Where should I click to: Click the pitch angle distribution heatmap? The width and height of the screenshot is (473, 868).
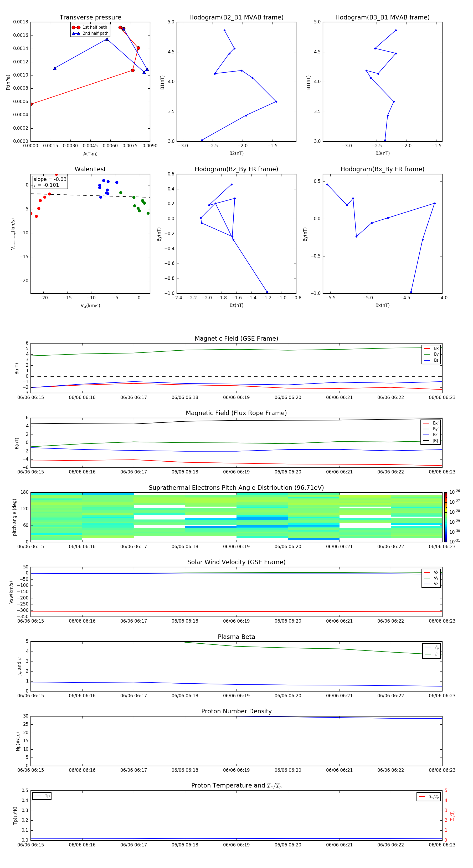click(x=236, y=517)
